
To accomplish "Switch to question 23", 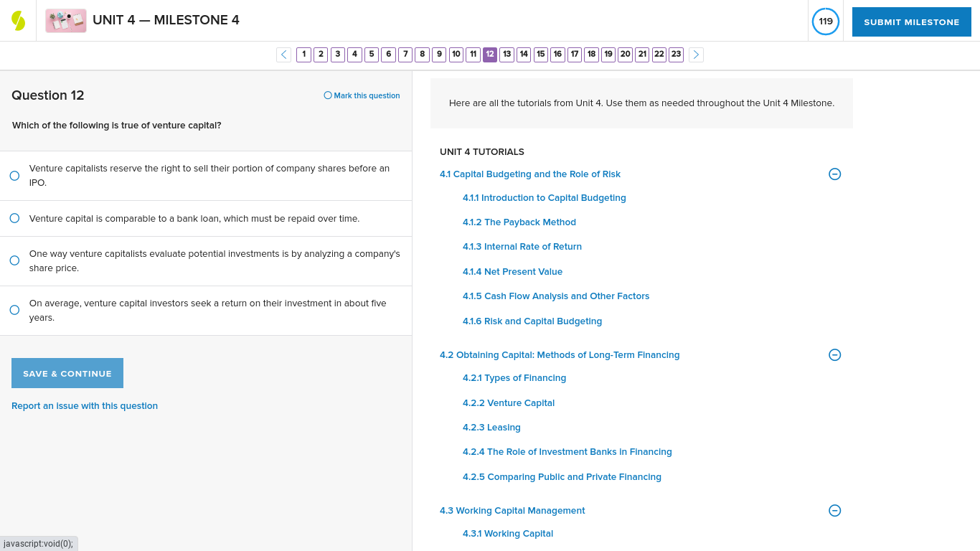I will click(675, 54).
